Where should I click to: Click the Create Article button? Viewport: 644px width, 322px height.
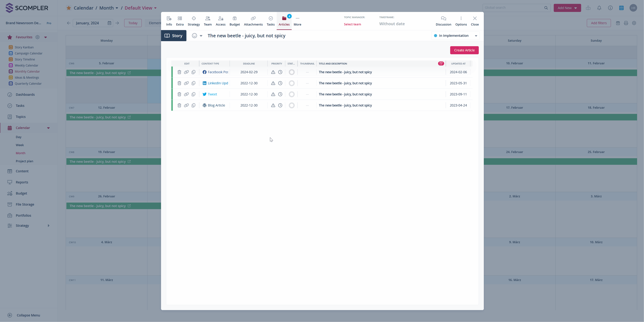(464, 50)
